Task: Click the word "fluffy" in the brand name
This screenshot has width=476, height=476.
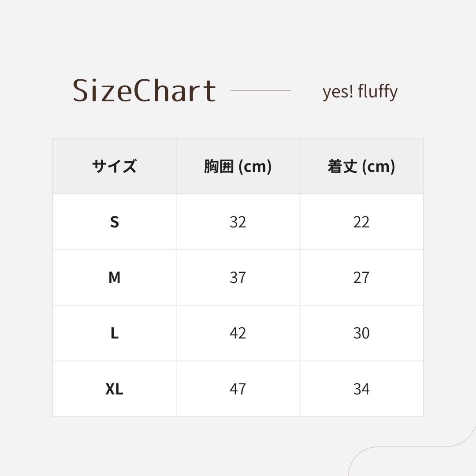Action: point(378,92)
